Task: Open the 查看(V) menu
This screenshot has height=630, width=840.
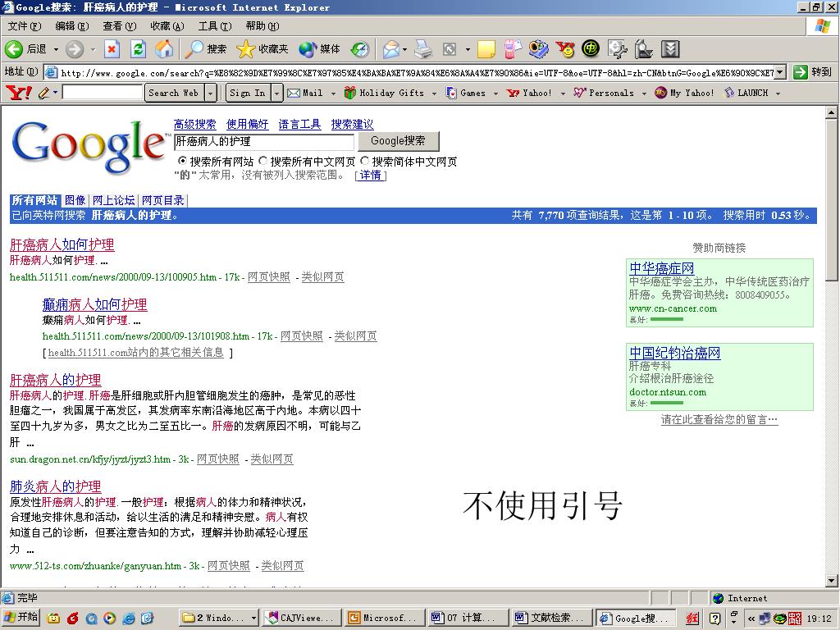Action: [x=120, y=25]
